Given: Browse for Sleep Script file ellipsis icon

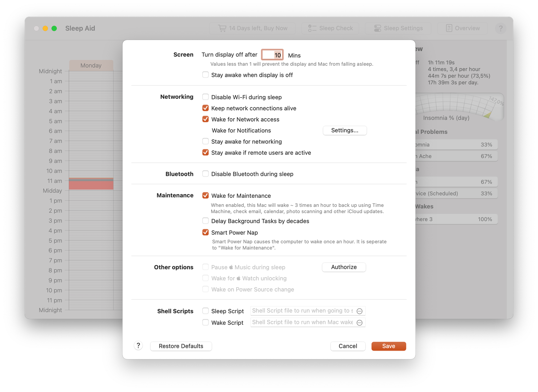Looking at the screenshot, I should tap(359, 311).
